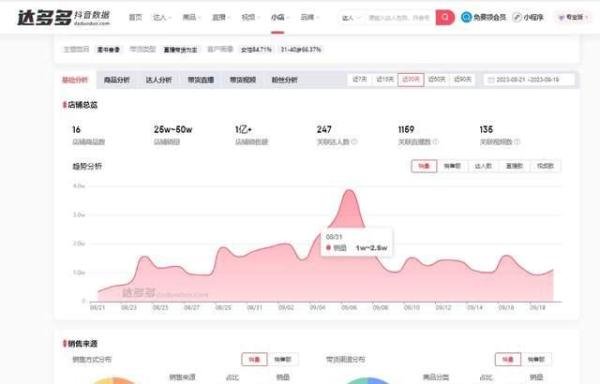Viewport: 600px width, 384px height.
Task: Click the 16 shop product count
Action: point(77,130)
